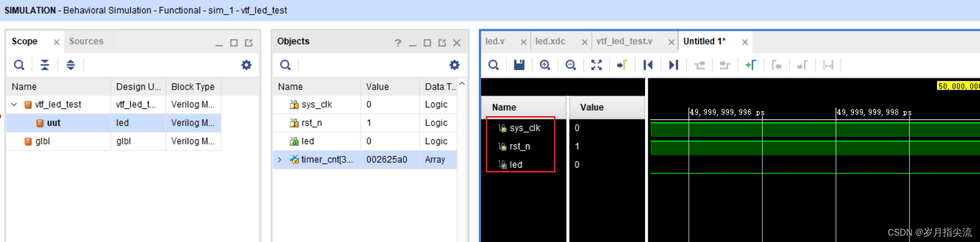Image resolution: width=980 pixels, height=242 pixels.
Task: Collapse all rows in the Scope panel
Action: point(45,65)
